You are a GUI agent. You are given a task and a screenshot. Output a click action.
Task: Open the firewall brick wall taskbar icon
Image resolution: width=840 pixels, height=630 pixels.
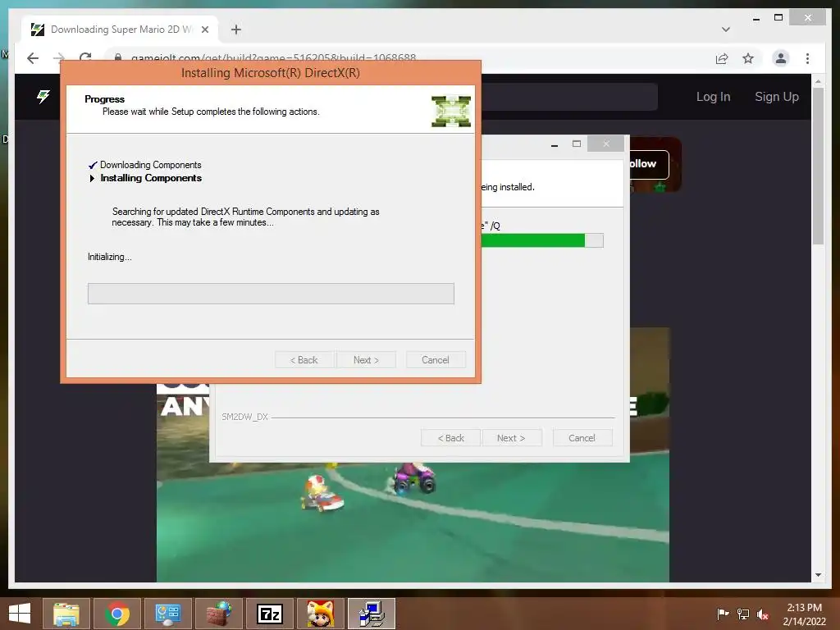[218, 614]
